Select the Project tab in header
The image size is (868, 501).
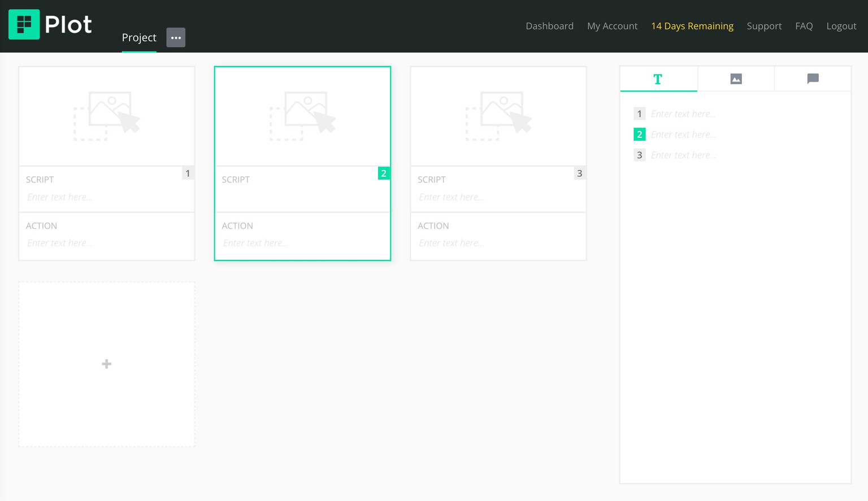click(x=139, y=38)
